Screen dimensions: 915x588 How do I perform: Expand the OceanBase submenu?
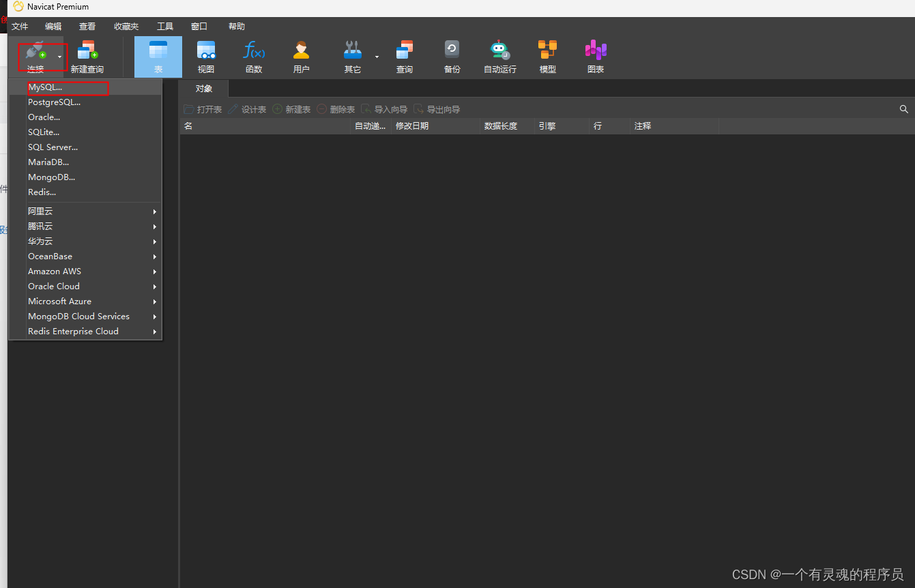(85, 256)
